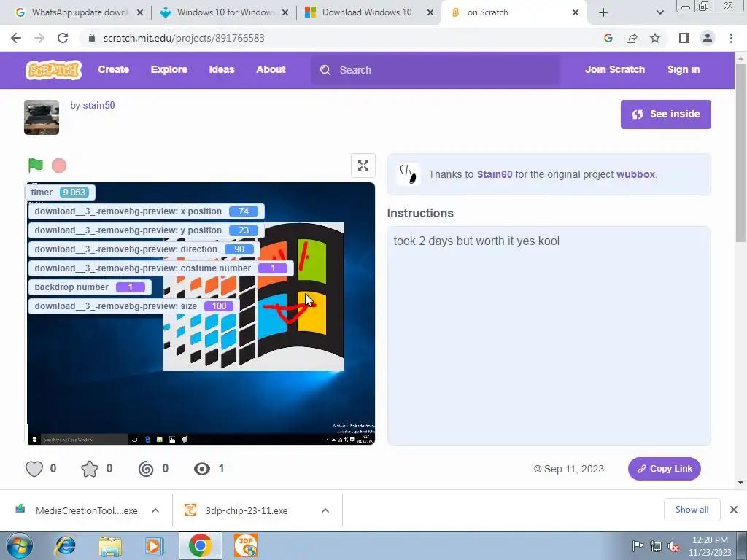Open the About menu item
The height and width of the screenshot is (560, 747).
click(x=271, y=69)
